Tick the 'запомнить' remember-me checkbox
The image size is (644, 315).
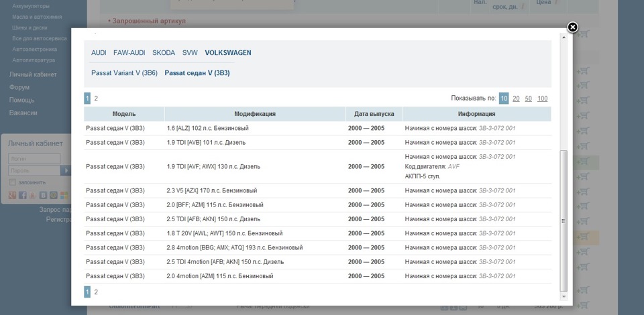pyautogui.click(x=12, y=182)
